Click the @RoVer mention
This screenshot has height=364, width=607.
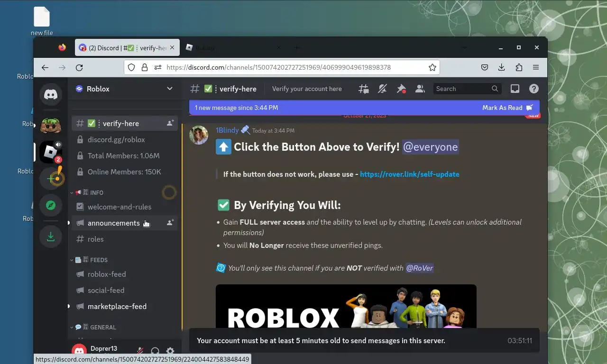click(419, 268)
